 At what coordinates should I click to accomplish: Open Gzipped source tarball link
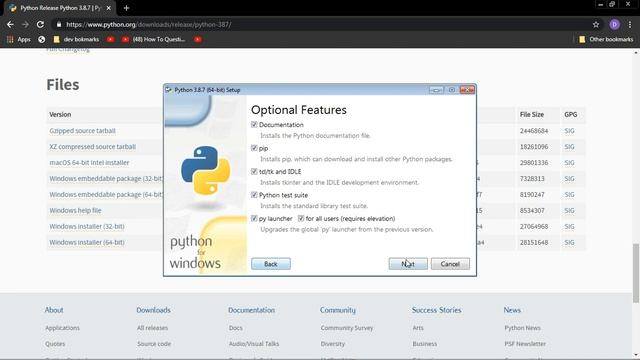(x=82, y=131)
